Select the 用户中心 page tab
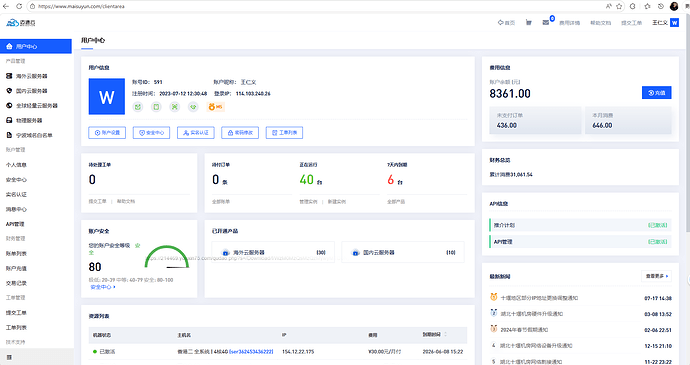The image size is (690, 365). [x=93, y=41]
